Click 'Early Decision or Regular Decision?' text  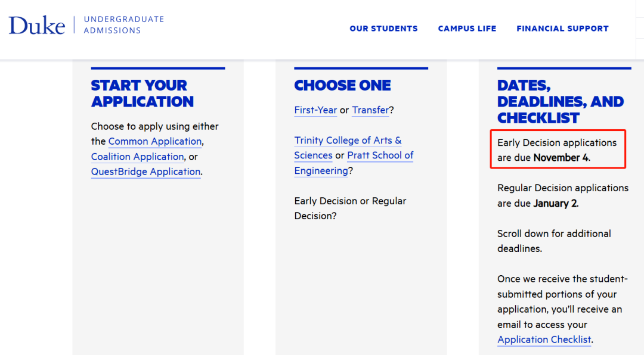350,208
